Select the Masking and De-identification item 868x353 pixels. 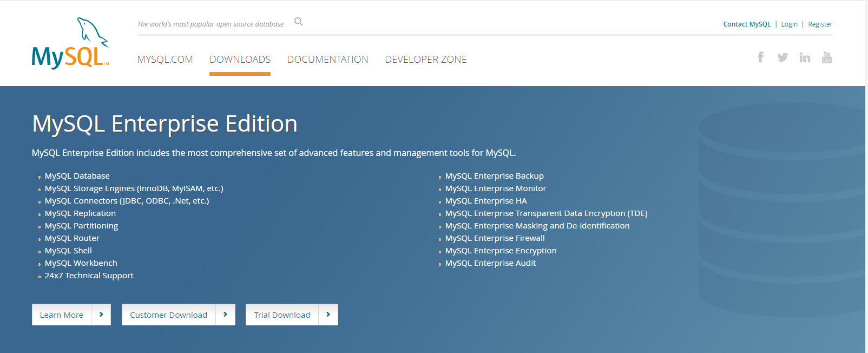(537, 226)
